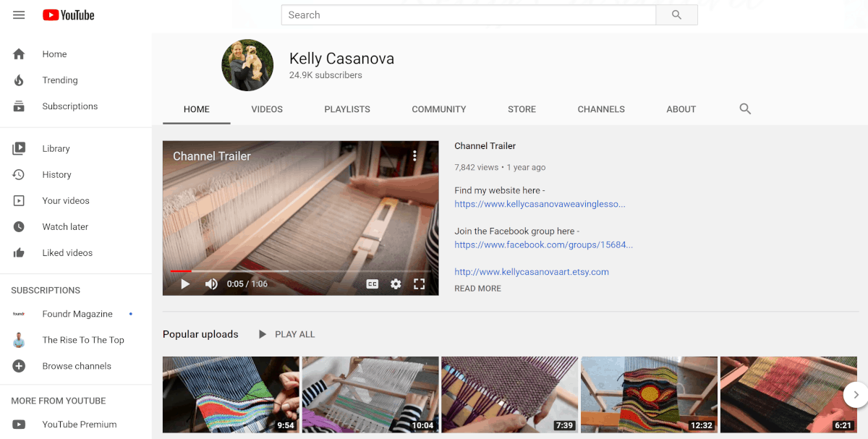Screen dimensions: 868x439
Task: Click the search magnifier button
Action: [x=676, y=14]
